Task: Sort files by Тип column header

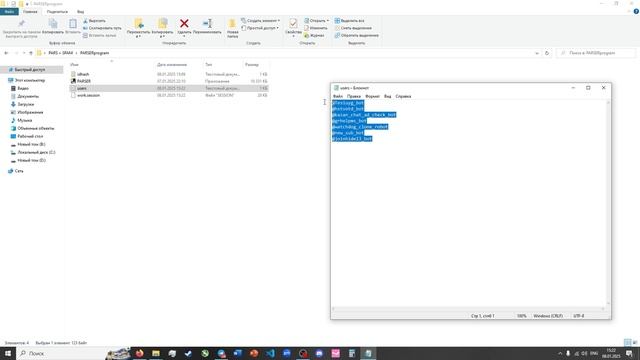Action: pos(209,64)
